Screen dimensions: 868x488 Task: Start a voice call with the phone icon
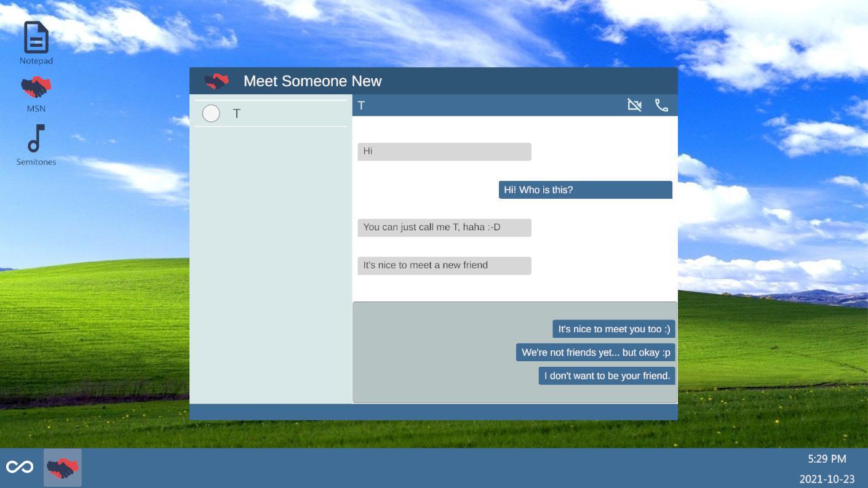pos(661,105)
